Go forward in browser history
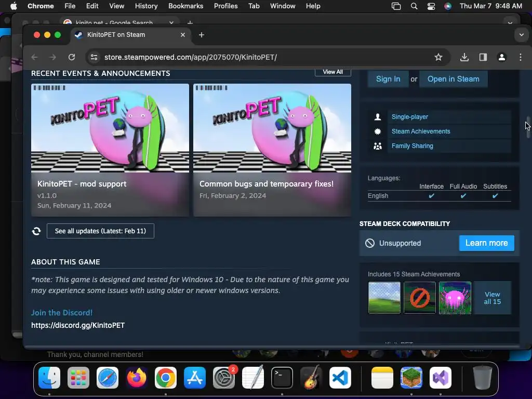The height and width of the screenshot is (399, 532). (52, 57)
